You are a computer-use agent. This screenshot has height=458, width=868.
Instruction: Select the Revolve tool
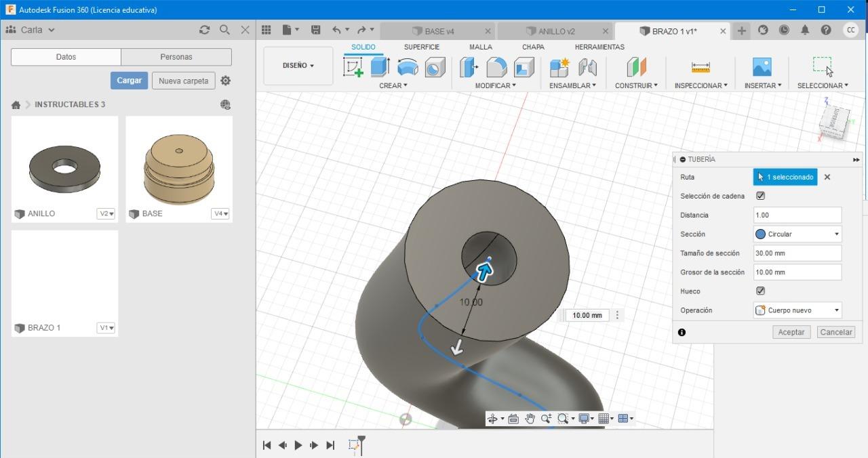click(408, 67)
